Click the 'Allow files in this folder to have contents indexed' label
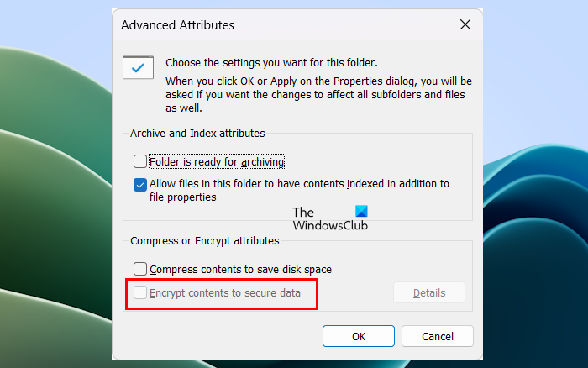The image size is (588, 368). [x=299, y=190]
